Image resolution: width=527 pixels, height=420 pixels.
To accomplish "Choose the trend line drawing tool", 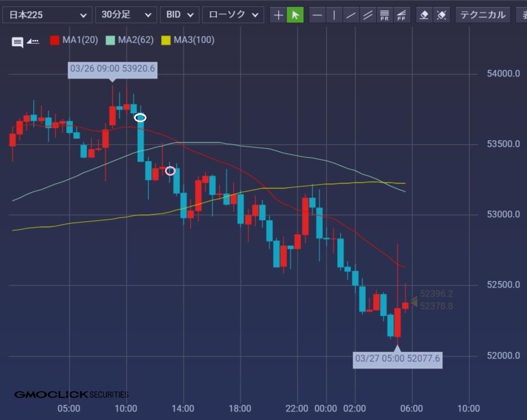I will click(351, 15).
